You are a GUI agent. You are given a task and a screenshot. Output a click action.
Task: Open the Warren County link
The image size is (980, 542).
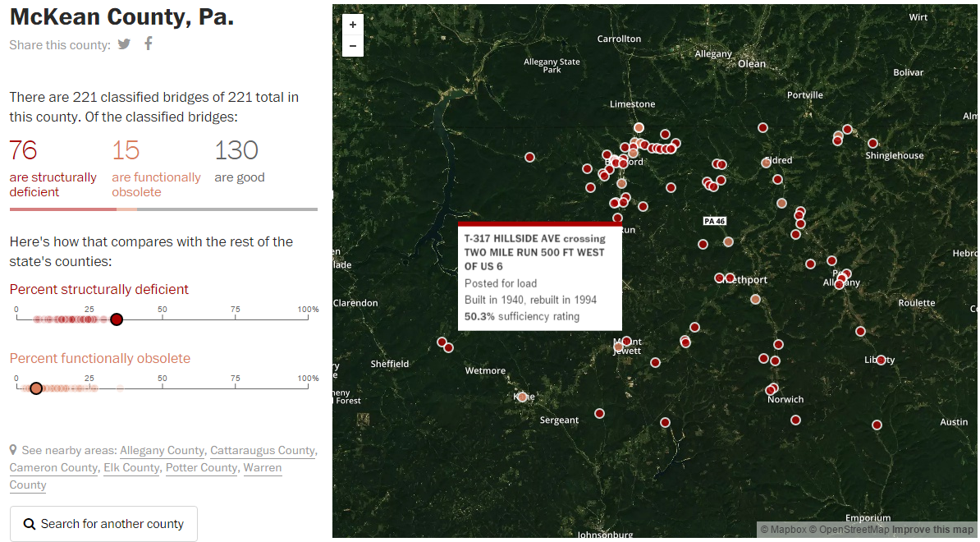[x=263, y=467]
